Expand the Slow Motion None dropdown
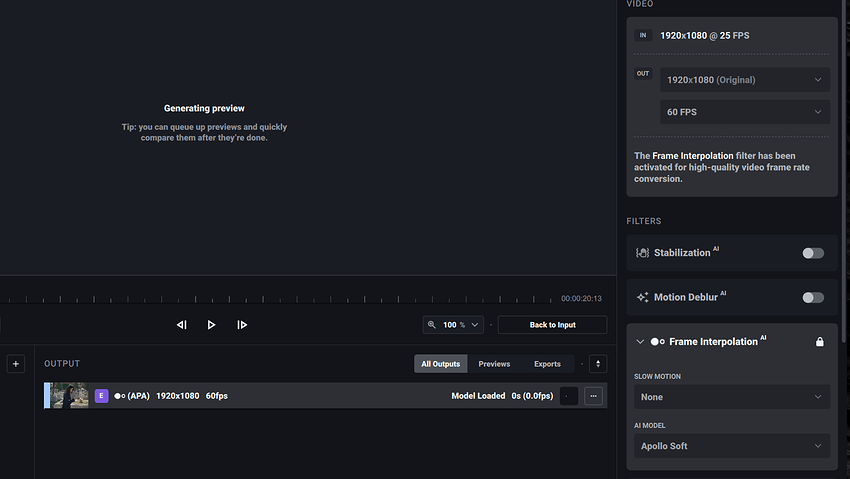 732,397
